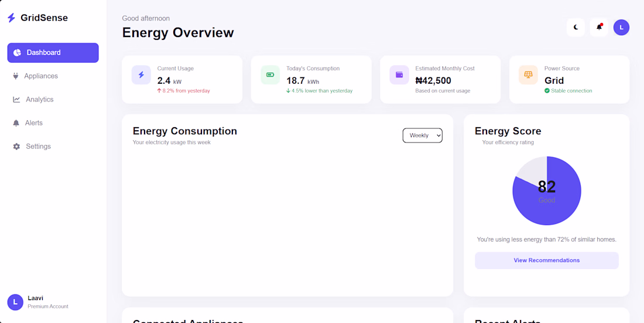Open the Dashboard menu item
The image size is (644, 323).
click(x=53, y=53)
